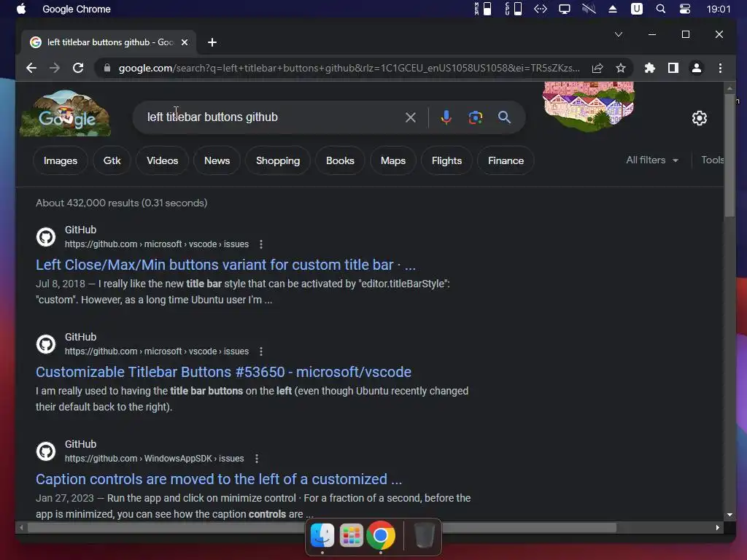Switch to Maps results

tap(393, 160)
